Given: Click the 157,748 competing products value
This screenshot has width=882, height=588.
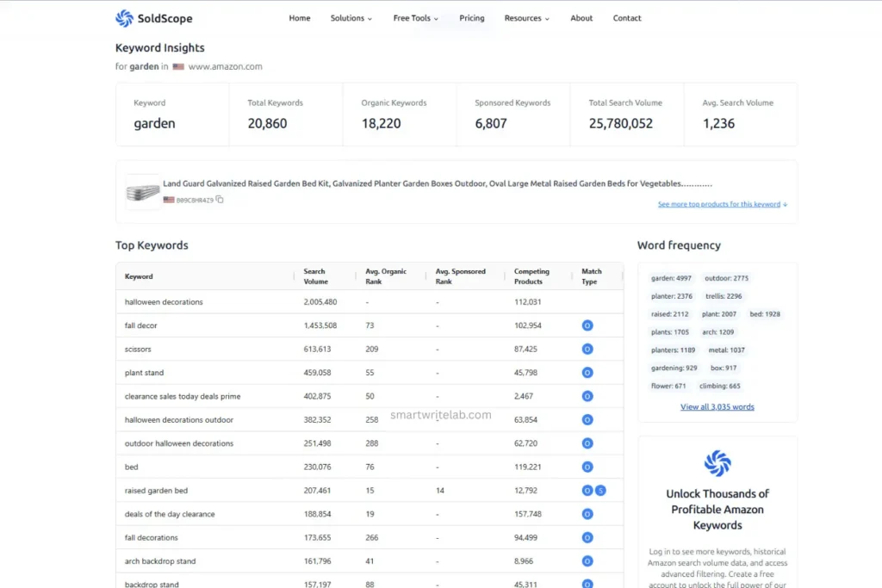Looking at the screenshot, I should coord(528,514).
